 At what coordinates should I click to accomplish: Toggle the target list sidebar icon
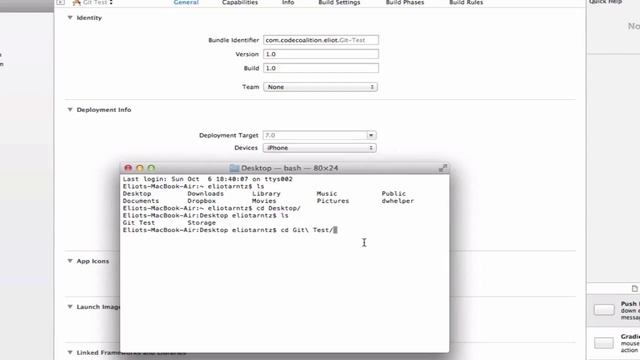click(x=60, y=2)
